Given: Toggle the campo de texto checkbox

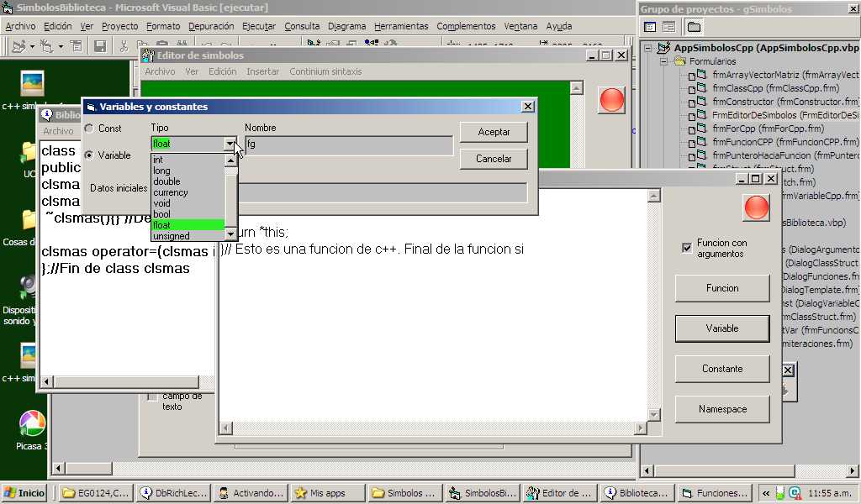Looking at the screenshot, I should [152, 396].
